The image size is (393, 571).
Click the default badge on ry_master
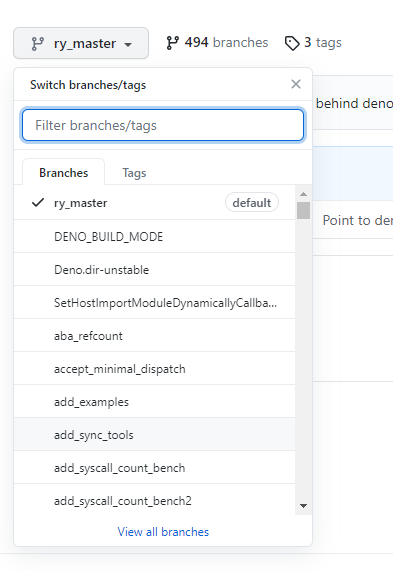pos(252,202)
